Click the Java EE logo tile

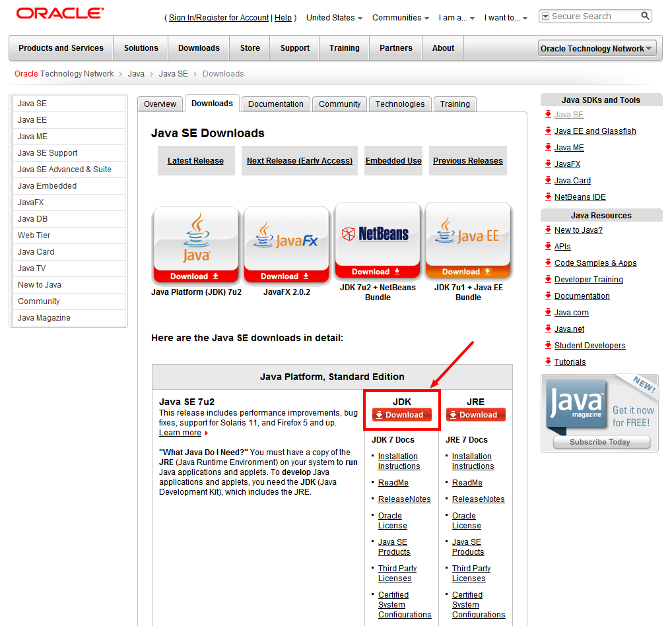click(x=468, y=234)
